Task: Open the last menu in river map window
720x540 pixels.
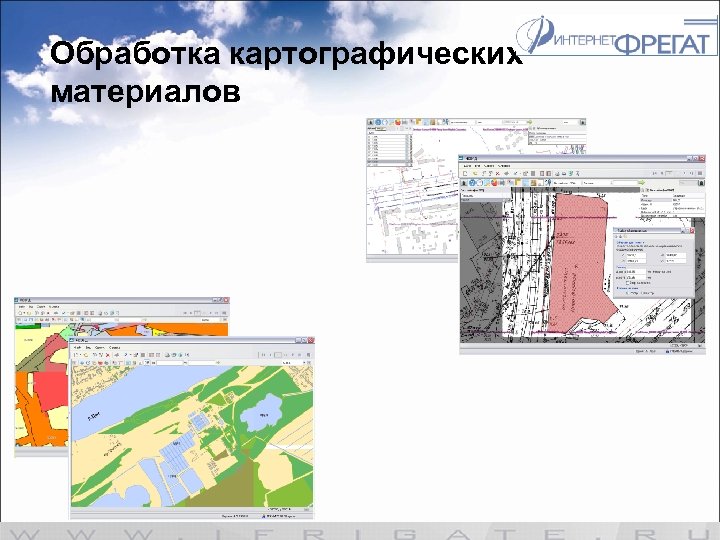Action: click(114, 348)
